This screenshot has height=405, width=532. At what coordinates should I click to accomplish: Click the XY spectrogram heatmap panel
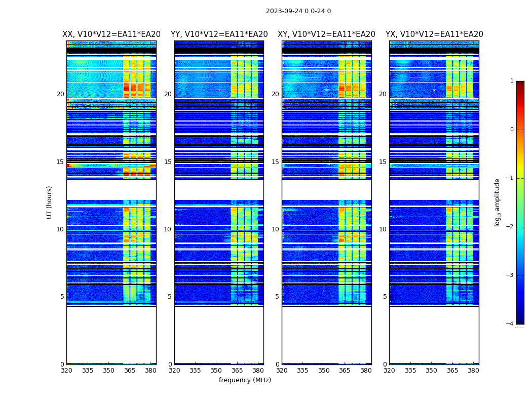[x=326, y=202]
